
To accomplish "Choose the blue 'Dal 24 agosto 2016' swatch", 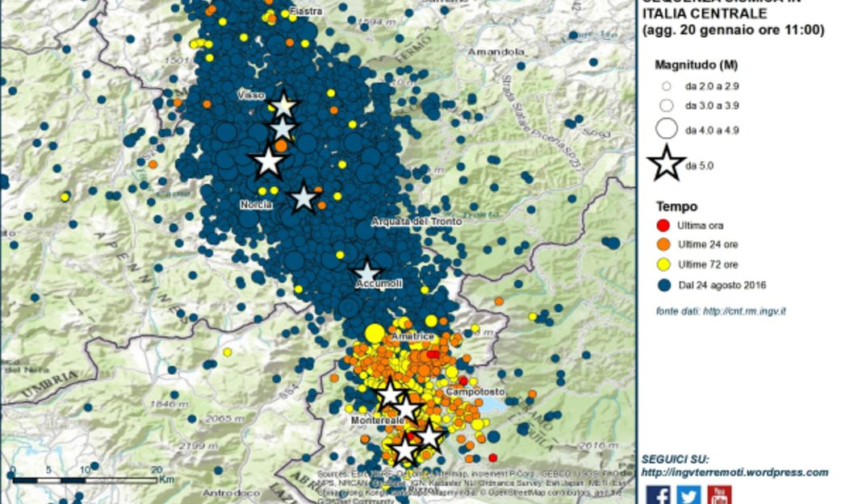I will coord(663,285).
